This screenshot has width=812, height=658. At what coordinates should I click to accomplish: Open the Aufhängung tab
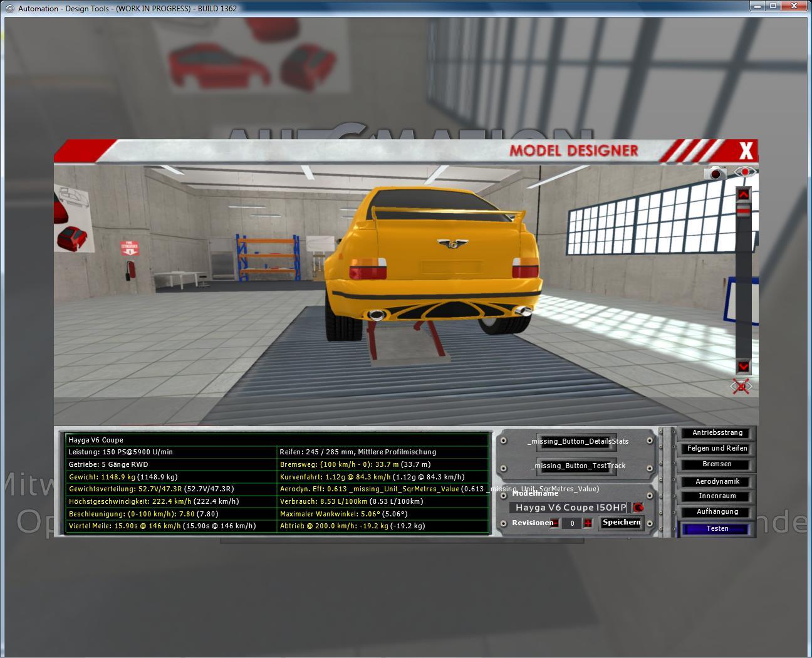pos(717,512)
